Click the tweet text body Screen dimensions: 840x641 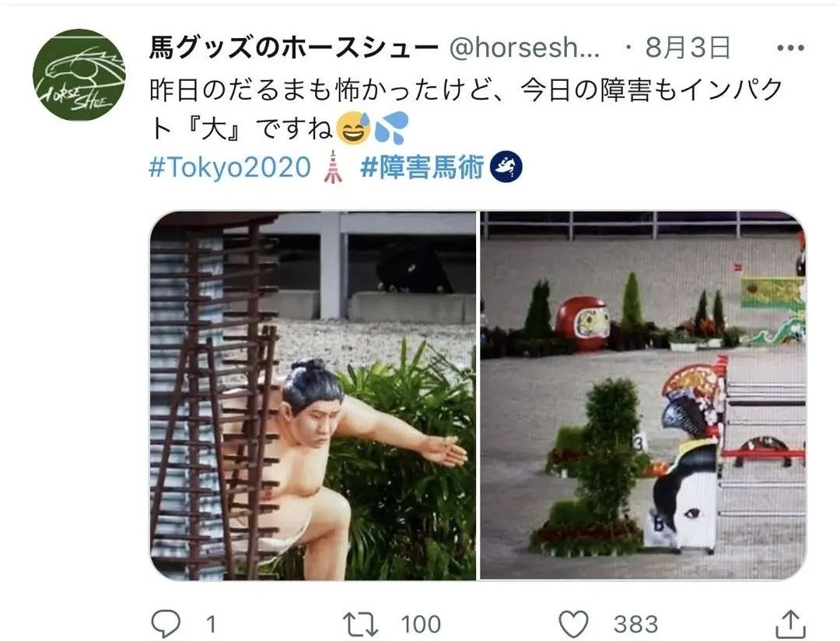tap(466, 110)
